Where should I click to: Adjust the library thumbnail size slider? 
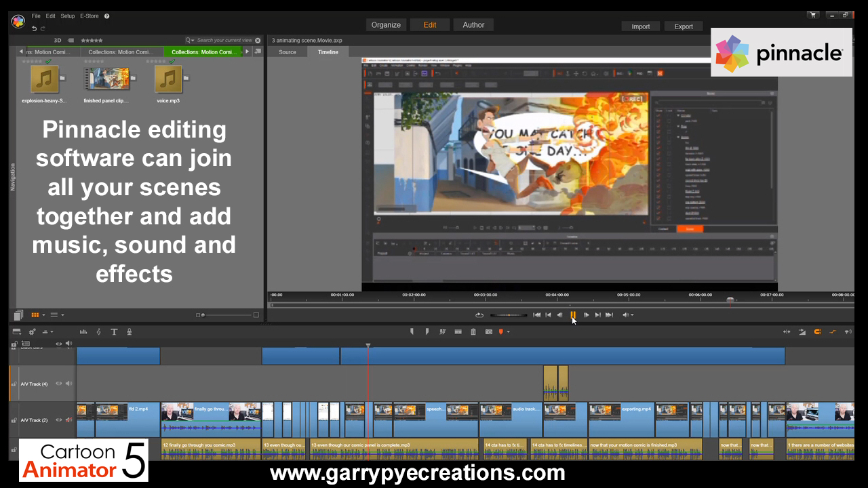coord(203,315)
